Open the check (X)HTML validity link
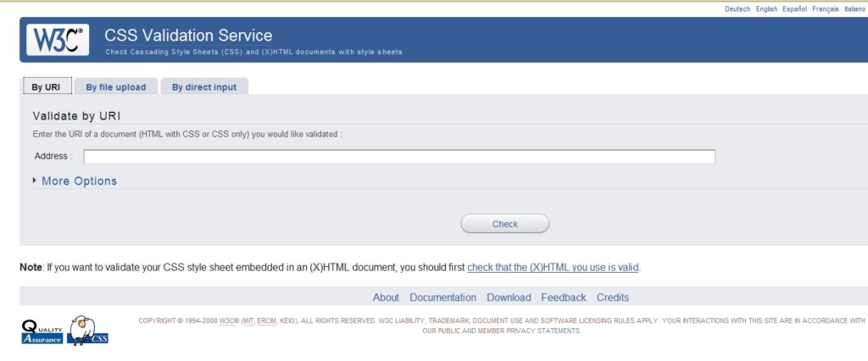 pos(553,268)
